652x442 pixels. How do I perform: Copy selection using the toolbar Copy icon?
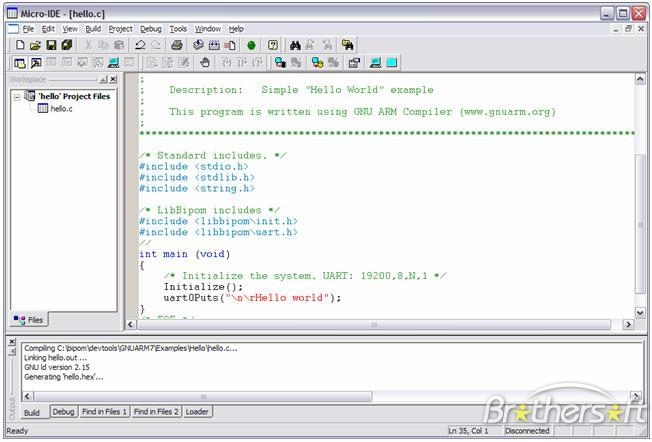coord(103,45)
